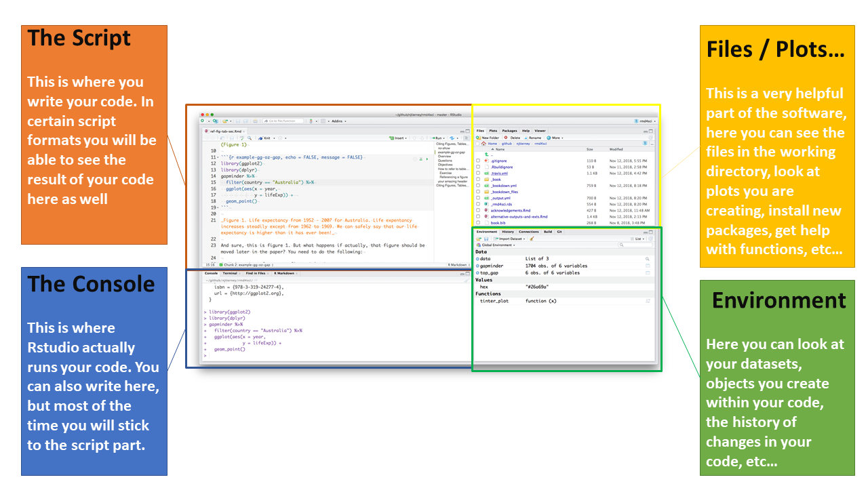Click the Delete button in Files pane
The image size is (868, 488).
point(512,138)
